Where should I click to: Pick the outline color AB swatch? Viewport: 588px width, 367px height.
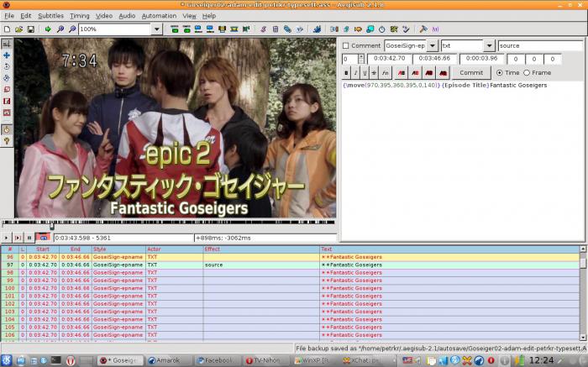pos(429,73)
